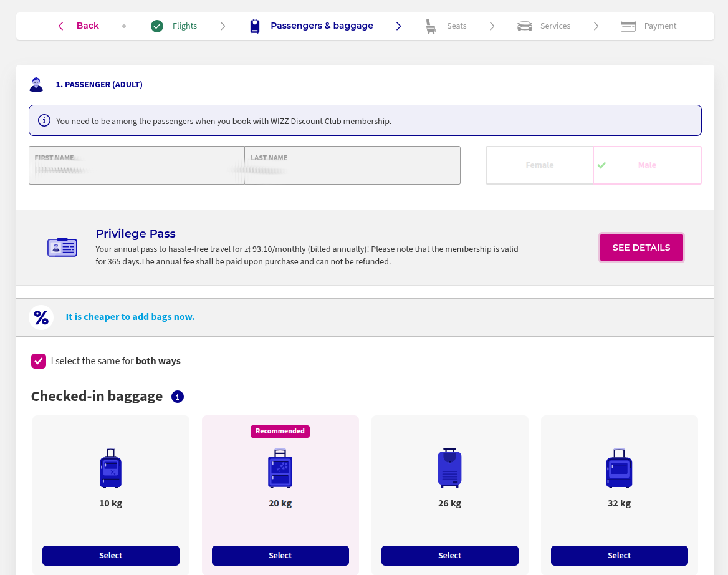Click the Back chevron arrow icon
Screen dimensions: 728x575
click(x=61, y=26)
